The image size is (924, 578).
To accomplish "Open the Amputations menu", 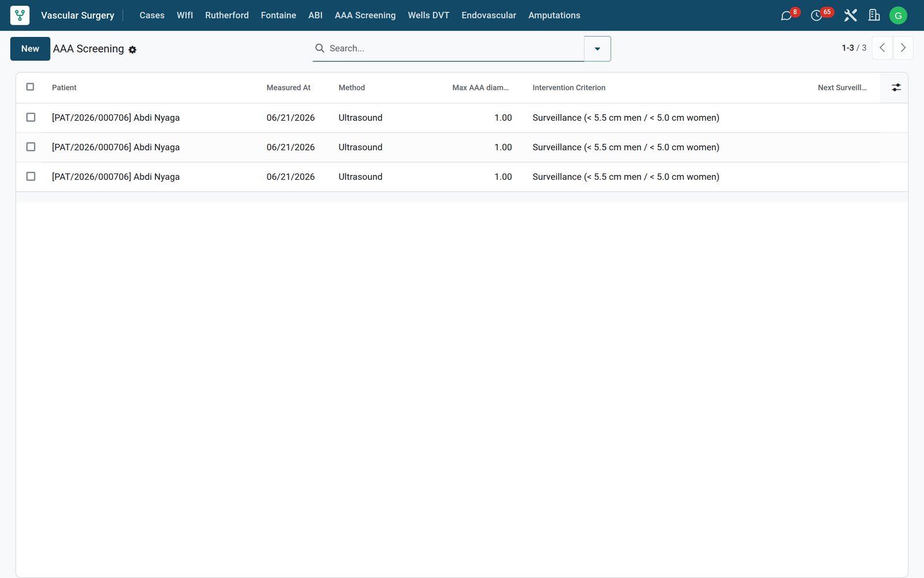I will 554,16.
